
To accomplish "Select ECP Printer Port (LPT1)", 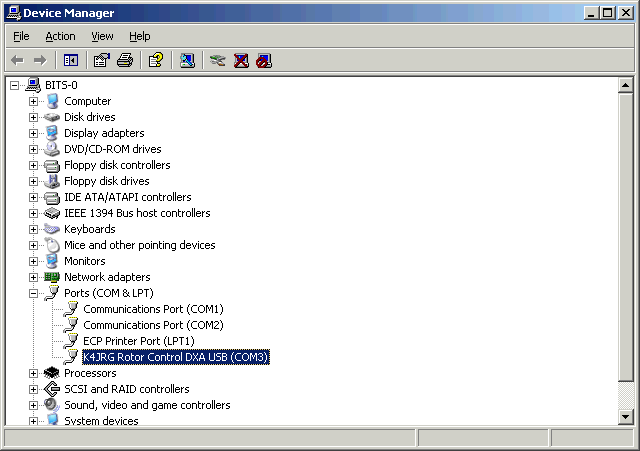I will (x=139, y=341).
